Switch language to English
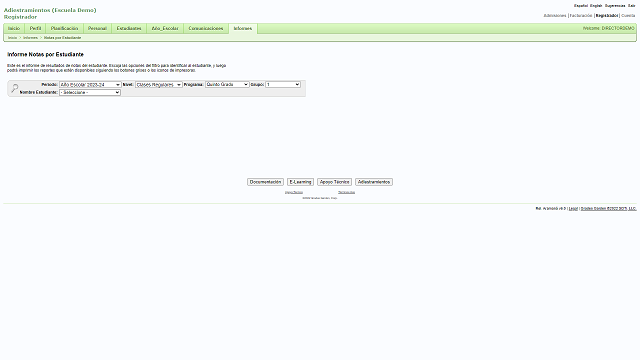This screenshot has width=640, height=360. tap(596, 6)
